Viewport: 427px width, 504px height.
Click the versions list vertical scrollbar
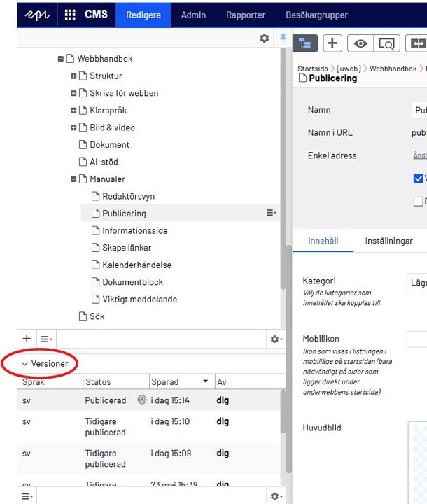(x=283, y=412)
